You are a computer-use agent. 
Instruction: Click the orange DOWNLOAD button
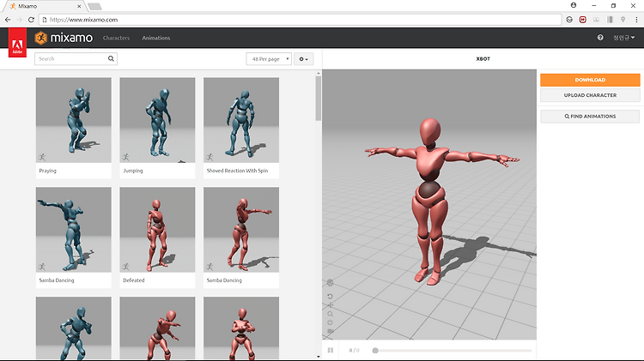pyautogui.click(x=590, y=80)
